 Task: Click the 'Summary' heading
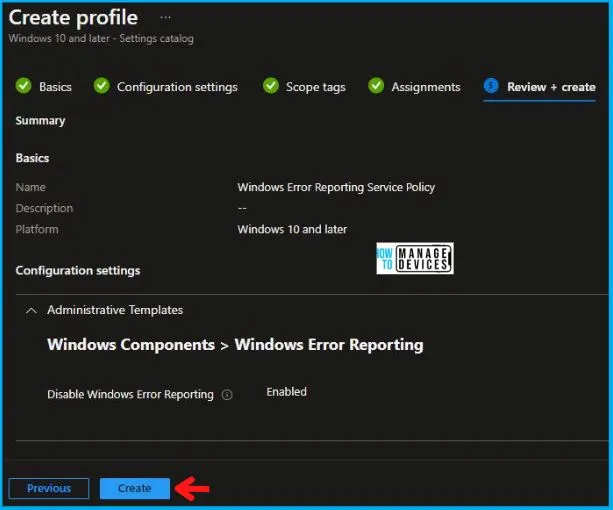40,121
